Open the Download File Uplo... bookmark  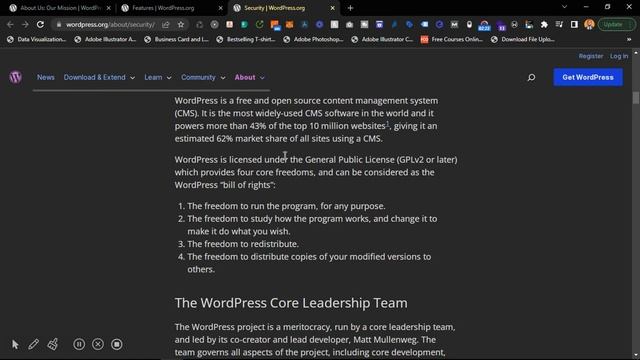coord(523,39)
